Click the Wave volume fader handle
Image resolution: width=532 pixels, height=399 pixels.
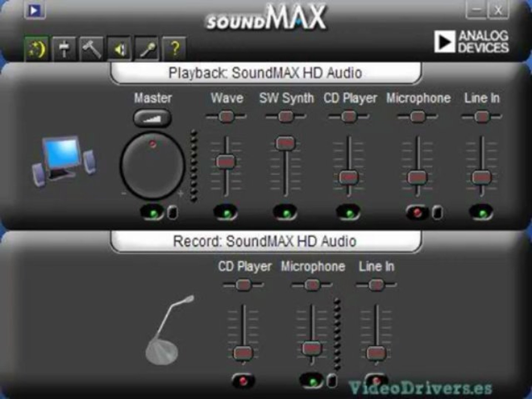coord(226,161)
